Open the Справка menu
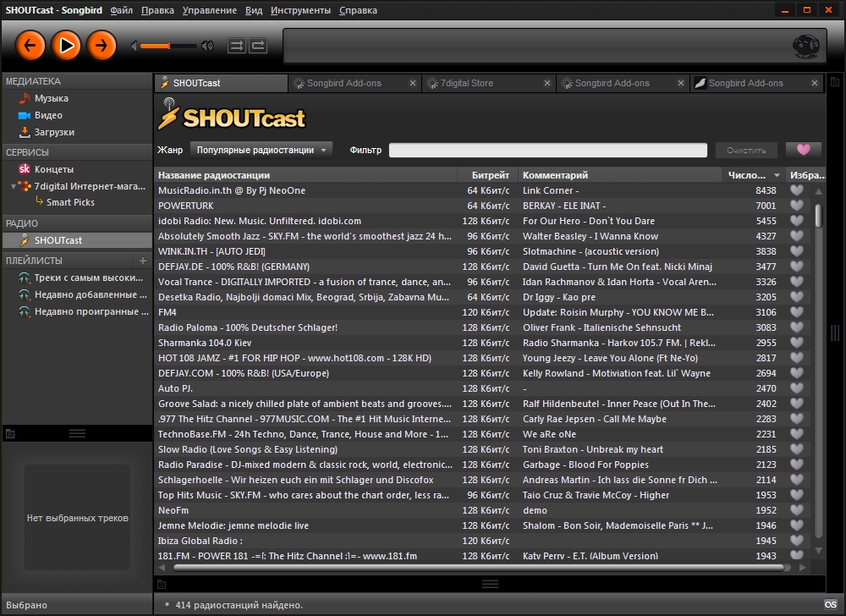The image size is (846, 616). pos(358,10)
